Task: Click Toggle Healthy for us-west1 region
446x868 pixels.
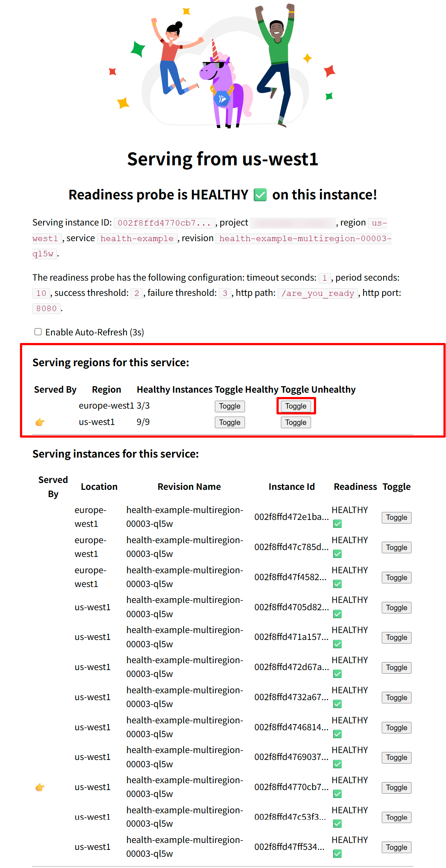Action: tap(230, 422)
